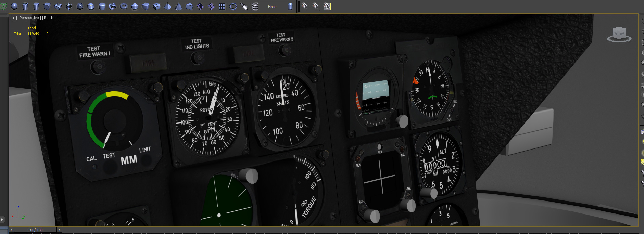Open the Perspective viewport view menu
This screenshot has height=234, width=644.
pyautogui.click(x=29, y=18)
